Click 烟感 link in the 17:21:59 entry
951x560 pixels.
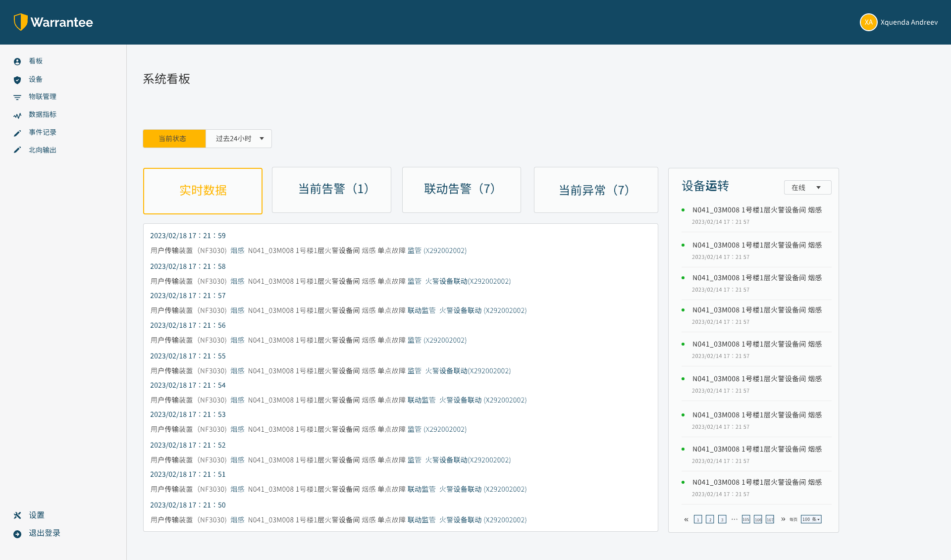click(237, 251)
